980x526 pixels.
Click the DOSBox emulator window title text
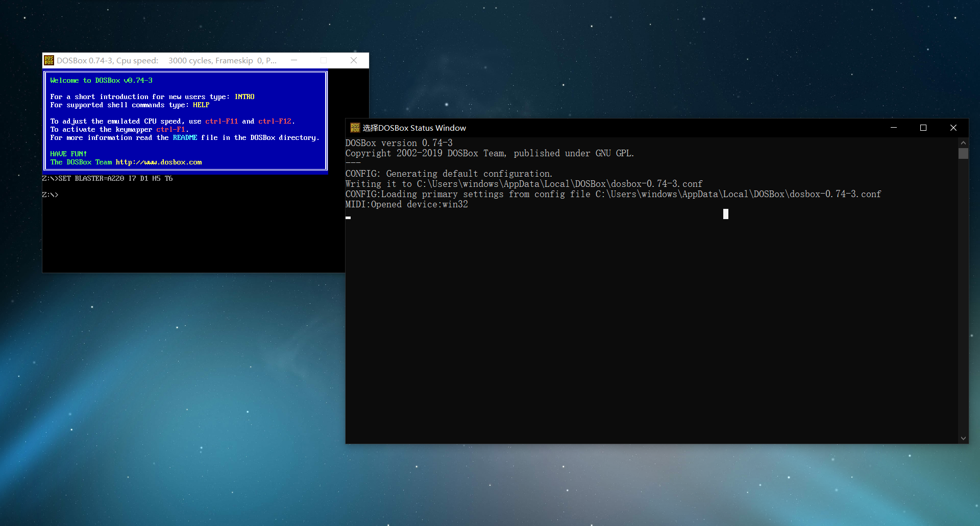click(x=166, y=60)
